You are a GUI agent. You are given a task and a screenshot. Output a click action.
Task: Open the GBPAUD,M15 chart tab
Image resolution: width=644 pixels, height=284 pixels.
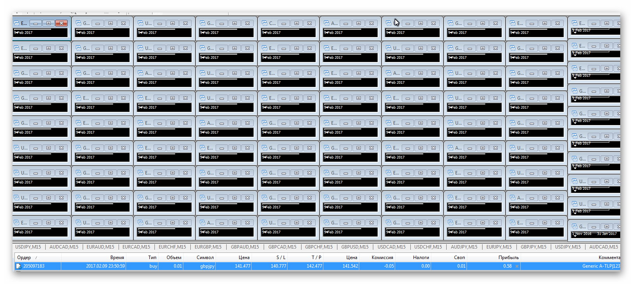click(245, 247)
